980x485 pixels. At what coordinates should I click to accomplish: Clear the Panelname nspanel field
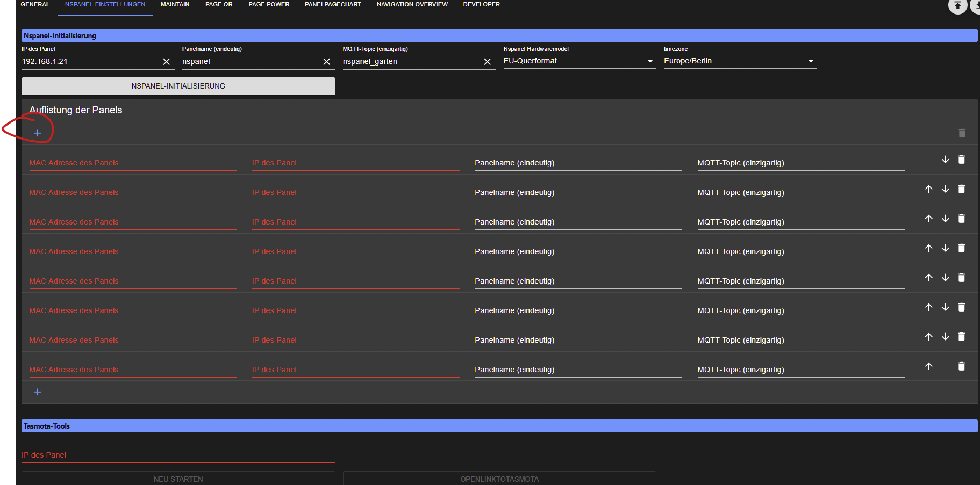pos(326,62)
